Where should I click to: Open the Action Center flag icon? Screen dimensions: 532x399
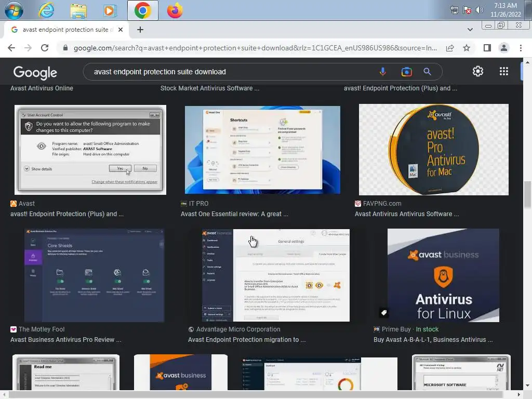[x=467, y=10]
